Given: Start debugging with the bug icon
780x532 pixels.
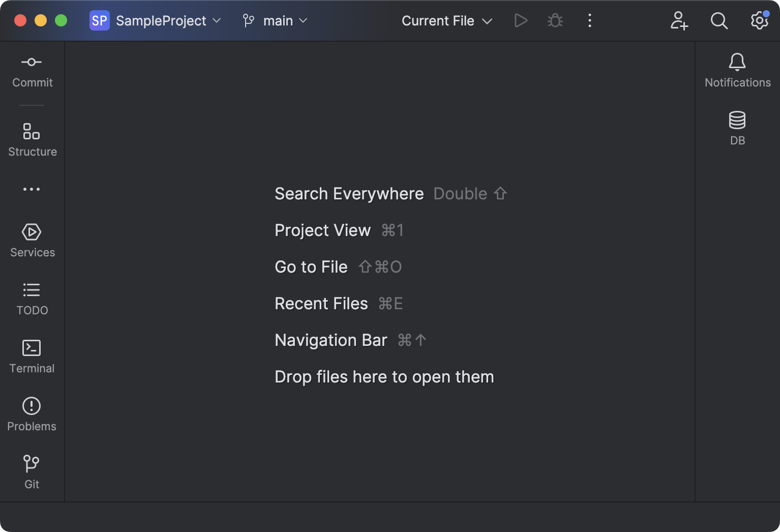Looking at the screenshot, I should (555, 20).
